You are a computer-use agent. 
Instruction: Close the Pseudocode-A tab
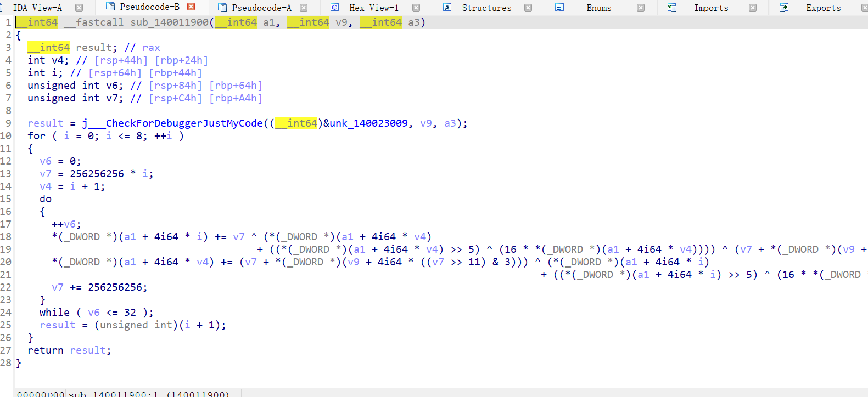(x=304, y=8)
